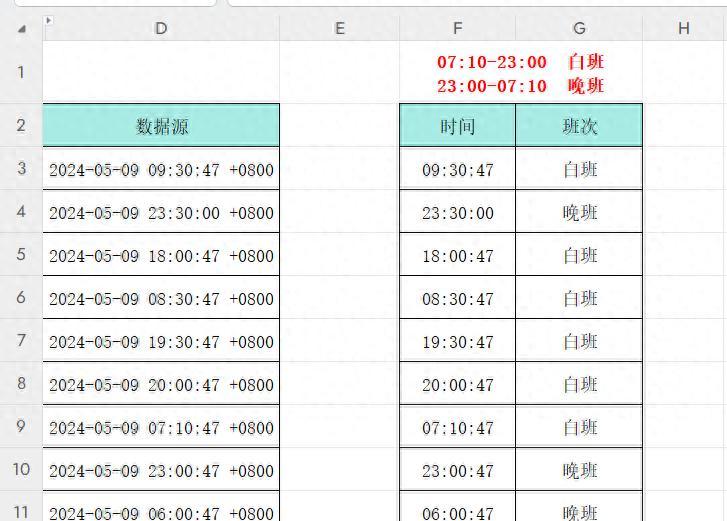Image resolution: width=727 pixels, height=521 pixels.
Task: Select cell 2024-05-09 19:30:47 +0800
Action: coord(161,340)
